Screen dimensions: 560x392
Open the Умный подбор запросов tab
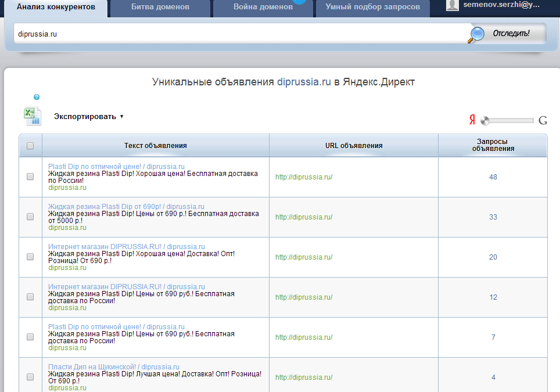point(372,8)
